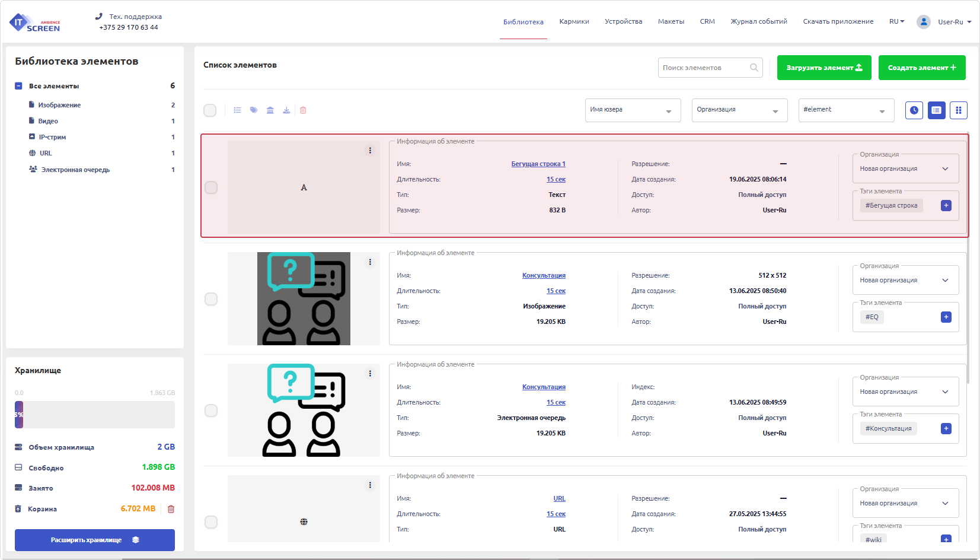Viewport: 980px width, 560px height.
Task: Open the three-dot menu on Бегущая строка 1
Action: coord(370,151)
